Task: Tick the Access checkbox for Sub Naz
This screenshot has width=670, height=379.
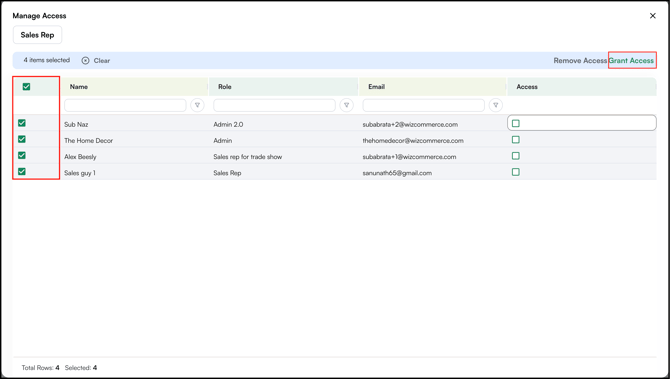Action: tap(516, 123)
